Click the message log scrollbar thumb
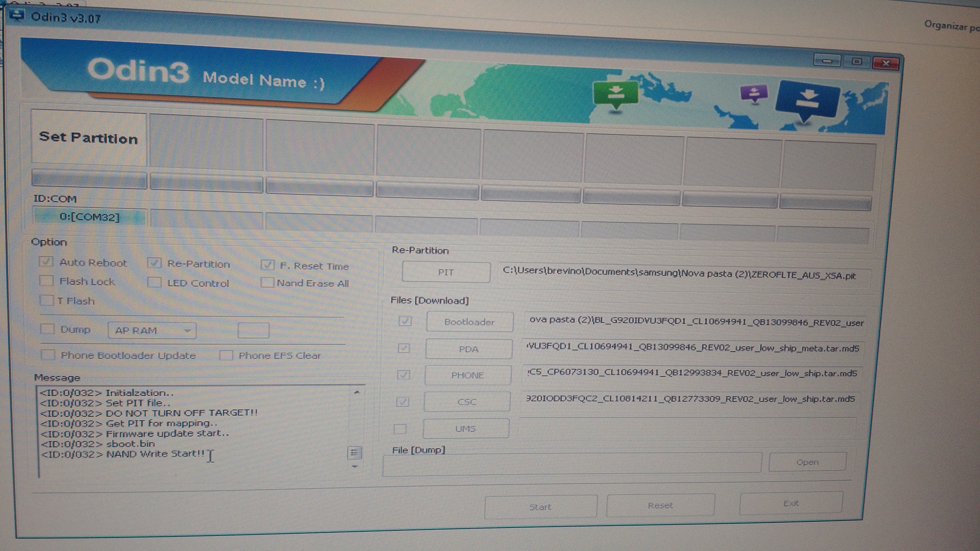The image size is (980, 551). 355,453
